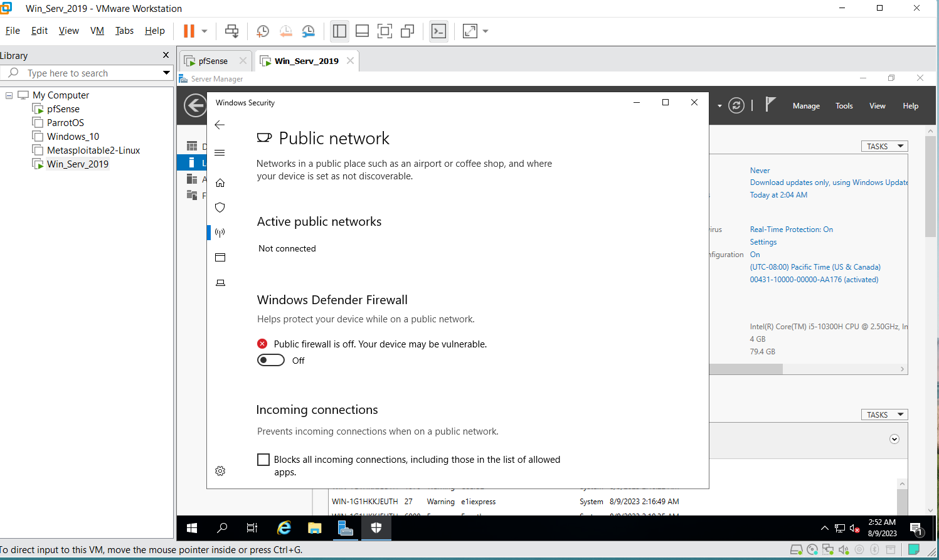Close the pfSense tab

[243, 61]
